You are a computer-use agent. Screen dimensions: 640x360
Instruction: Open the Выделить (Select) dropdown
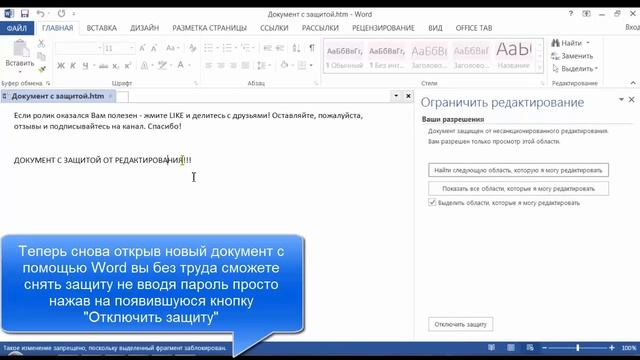pos(575,69)
